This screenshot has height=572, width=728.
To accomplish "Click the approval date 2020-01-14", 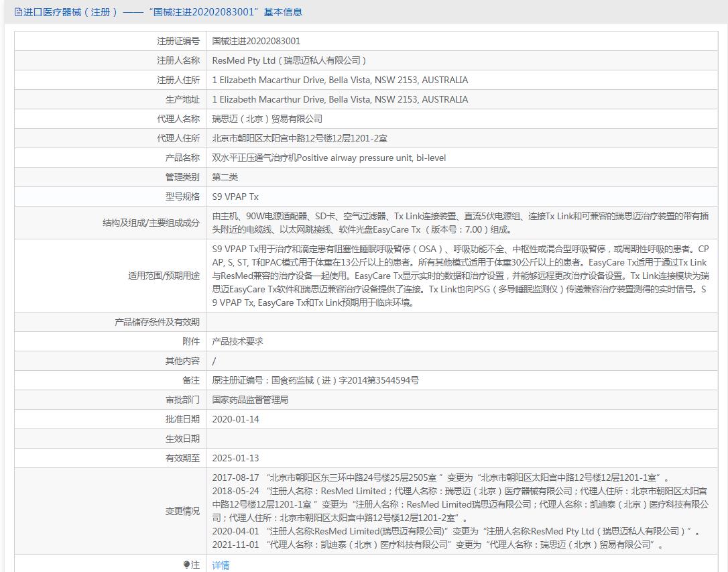I will [235, 419].
